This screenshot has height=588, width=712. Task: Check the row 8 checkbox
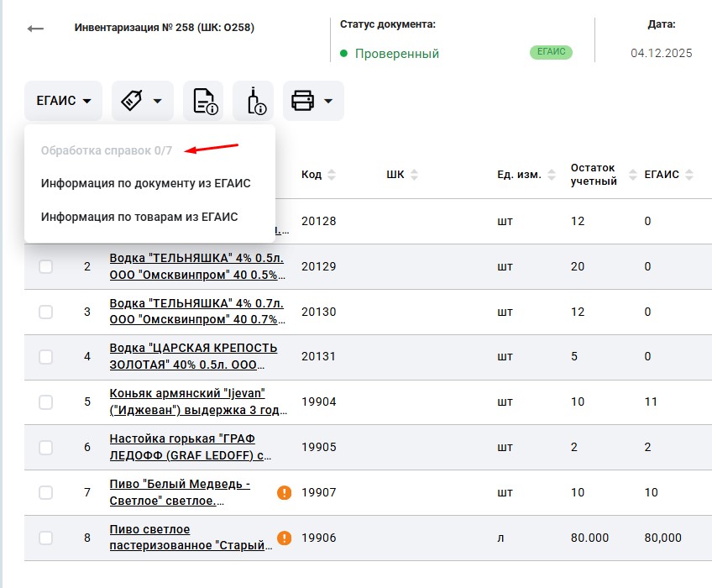tap(45, 538)
